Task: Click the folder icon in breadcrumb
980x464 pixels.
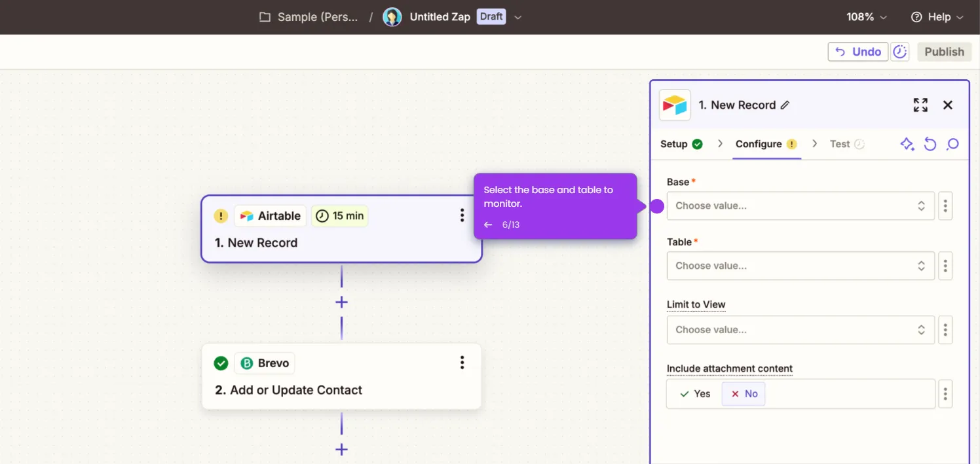Action: [x=265, y=17]
